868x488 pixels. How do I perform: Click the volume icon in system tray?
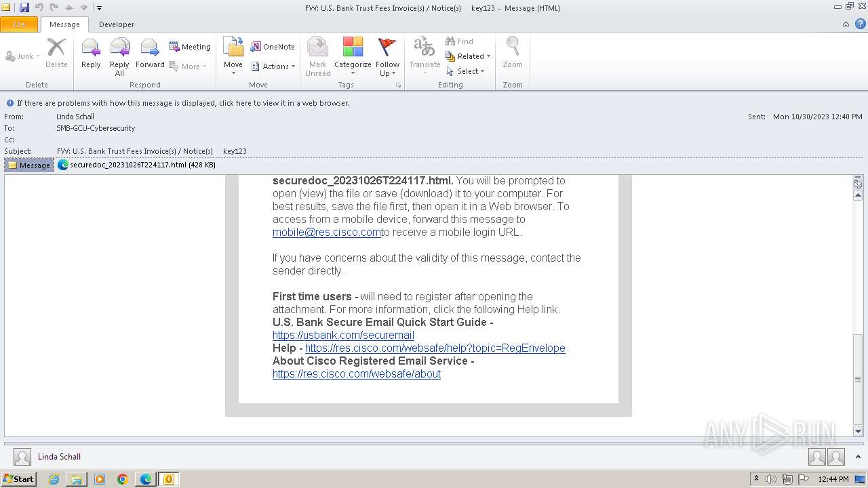[x=771, y=479]
